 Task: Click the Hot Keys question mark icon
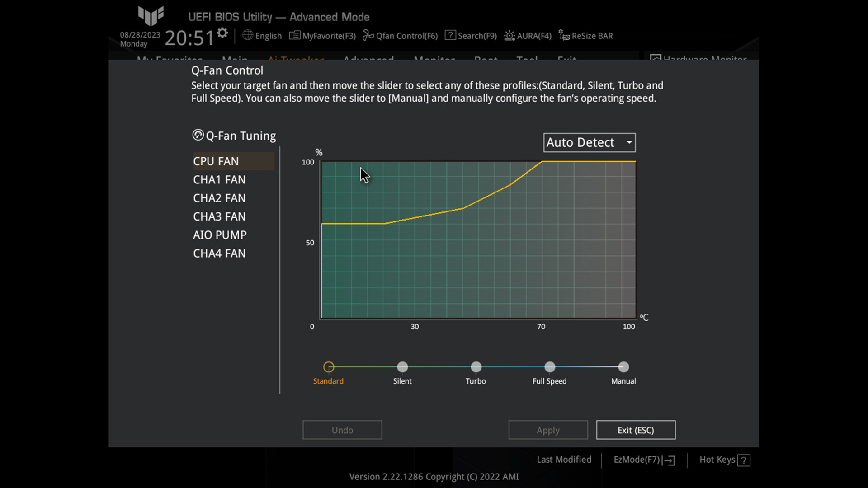[x=744, y=460]
